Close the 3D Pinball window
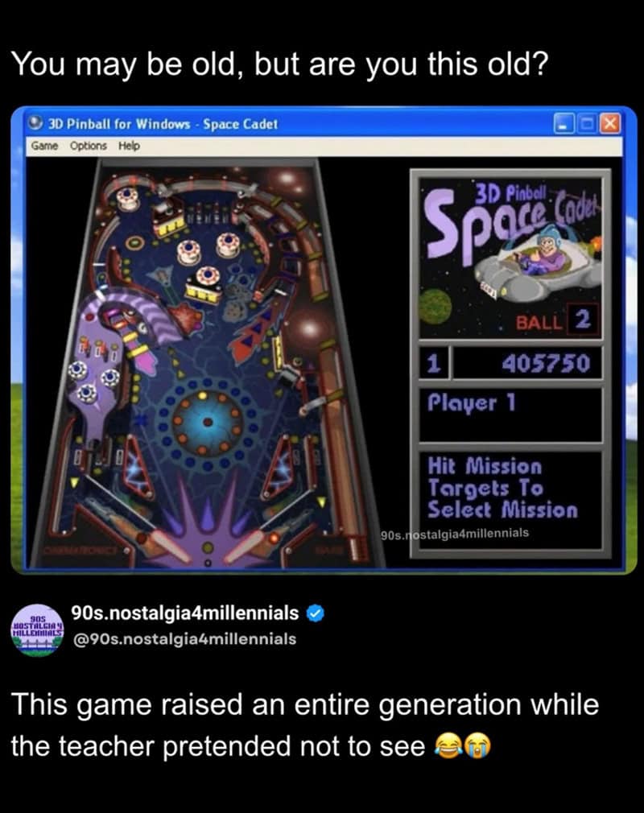 [610, 124]
